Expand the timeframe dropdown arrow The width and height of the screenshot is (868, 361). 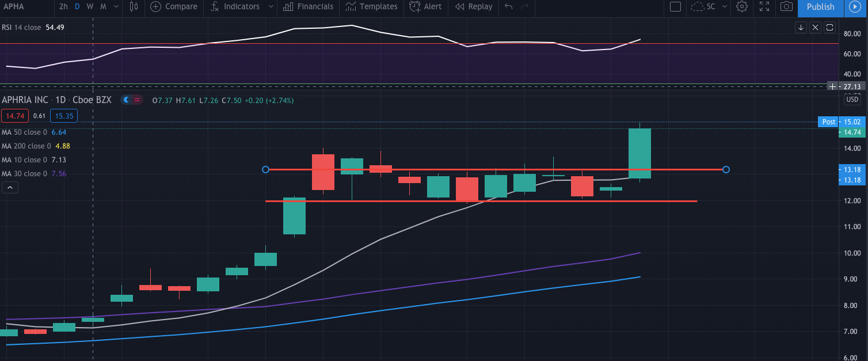(117, 7)
